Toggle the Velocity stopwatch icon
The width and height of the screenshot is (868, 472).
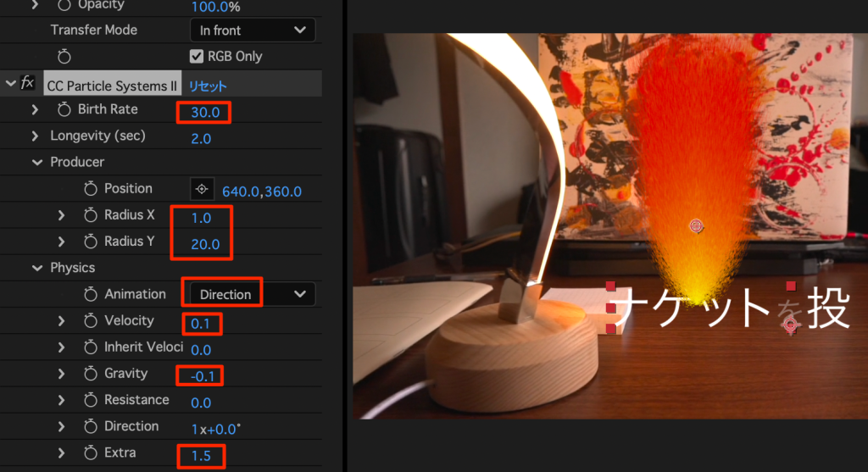pyautogui.click(x=91, y=321)
